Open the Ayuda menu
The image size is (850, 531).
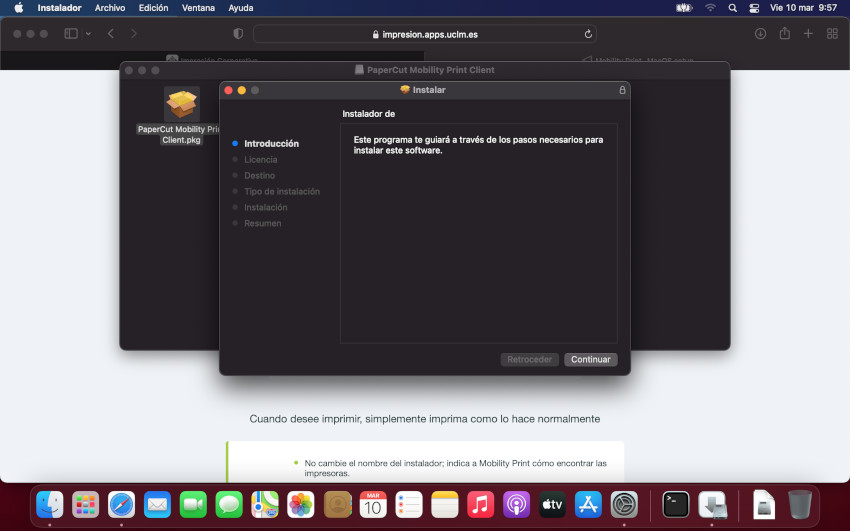point(241,8)
